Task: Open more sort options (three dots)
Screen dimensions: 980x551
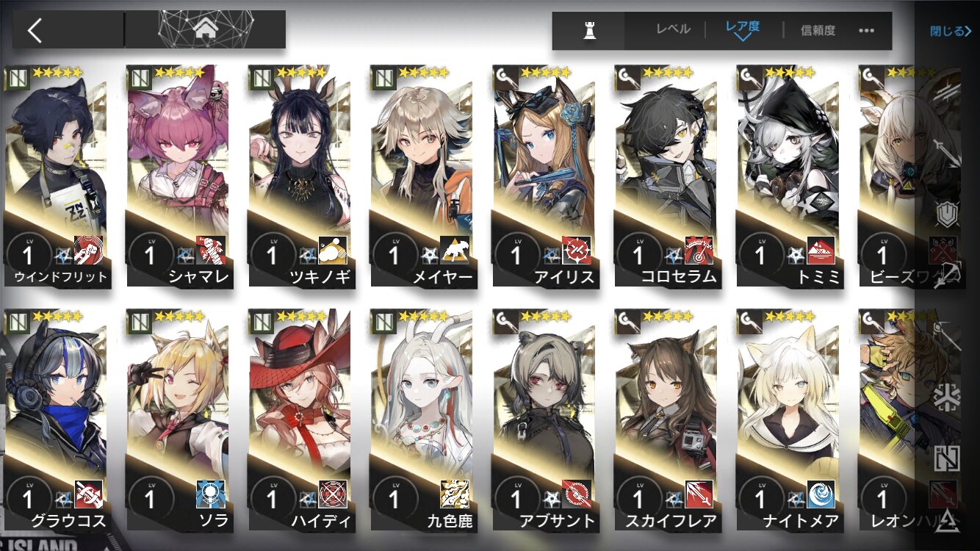Action: (x=866, y=31)
